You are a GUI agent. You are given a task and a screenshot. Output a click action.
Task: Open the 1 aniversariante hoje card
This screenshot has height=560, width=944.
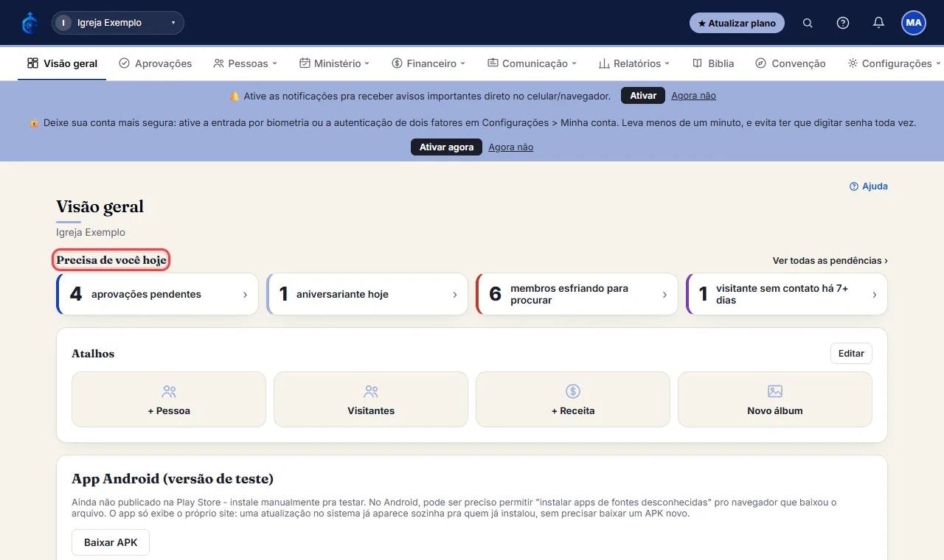pyautogui.click(x=367, y=294)
